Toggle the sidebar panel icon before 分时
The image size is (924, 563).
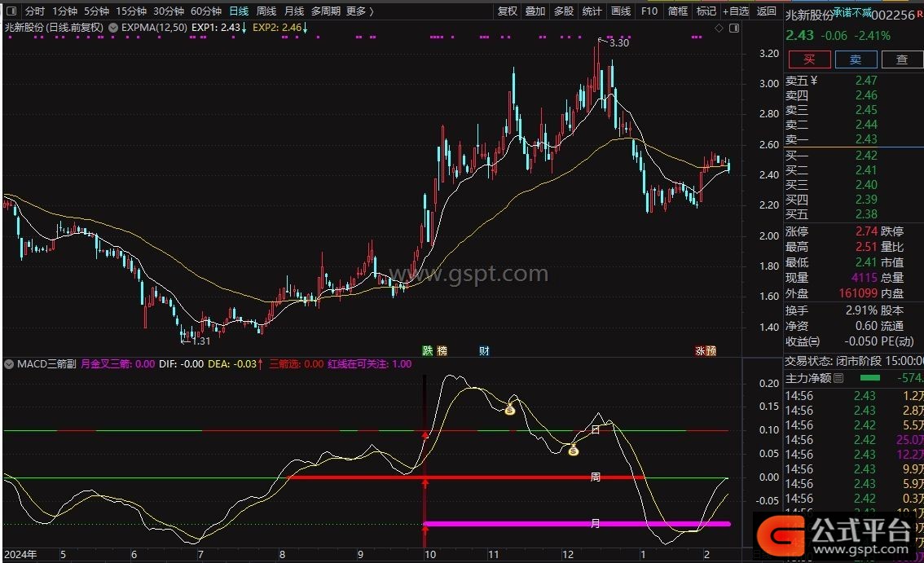(11, 11)
